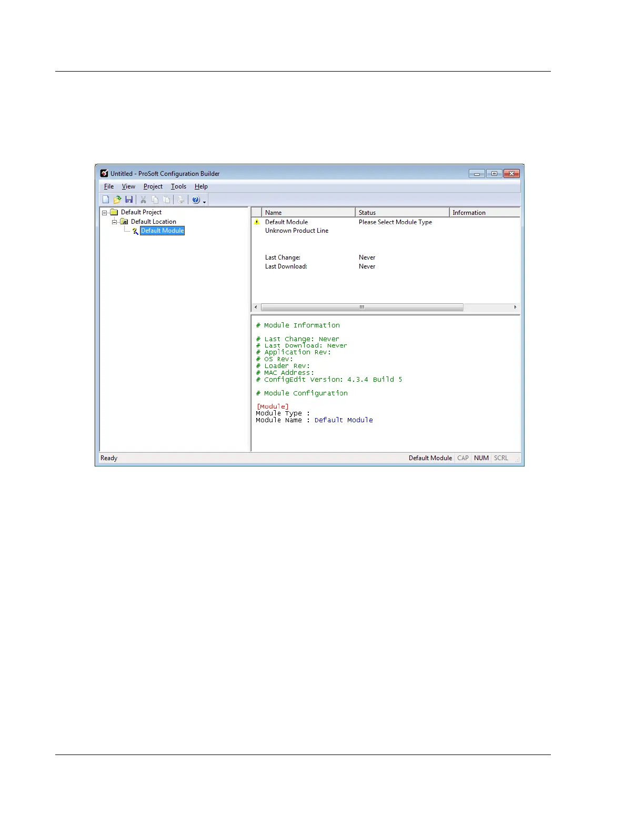
Task: Click the Print toolbar icon
Action: coord(181,200)
